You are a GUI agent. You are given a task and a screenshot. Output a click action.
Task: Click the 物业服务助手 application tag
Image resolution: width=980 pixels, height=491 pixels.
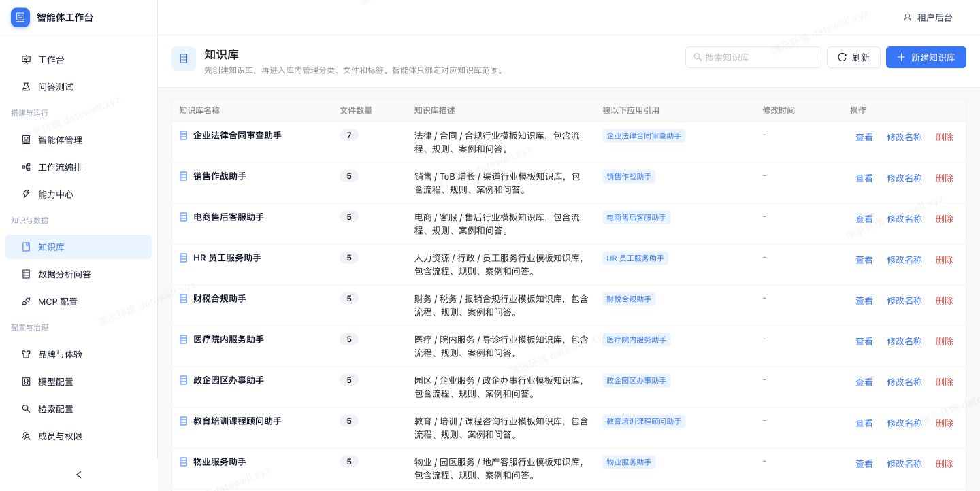tap(629, 462)
